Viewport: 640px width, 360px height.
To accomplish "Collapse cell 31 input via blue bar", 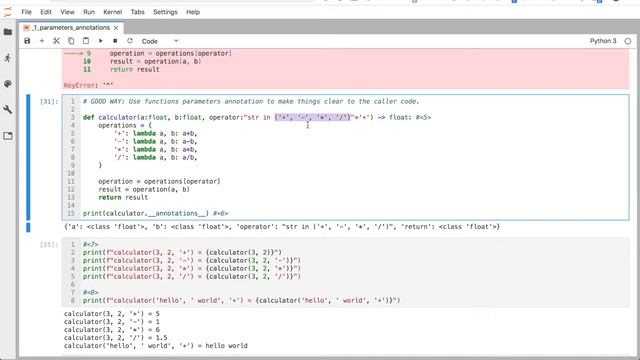I will [x=28, y=157].
